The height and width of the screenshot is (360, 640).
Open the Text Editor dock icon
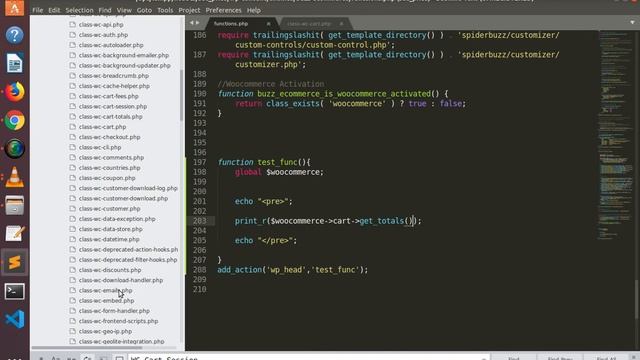14,234
